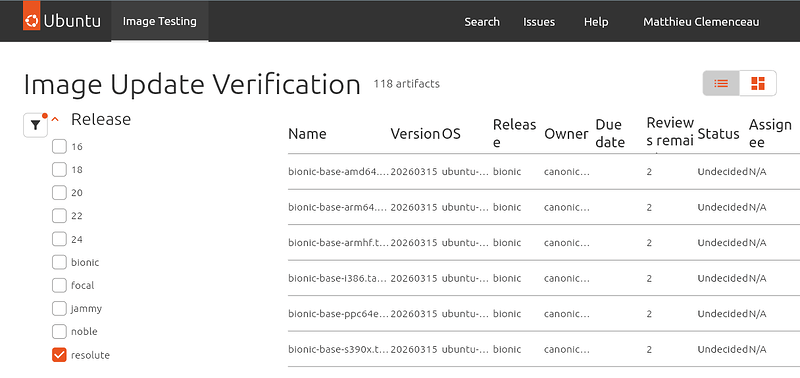Image resolution: width=800 pixels, height=378 pixels.
Task: Click Undecided status in bionic-base-amd64 row
Action: pos(722,171)
